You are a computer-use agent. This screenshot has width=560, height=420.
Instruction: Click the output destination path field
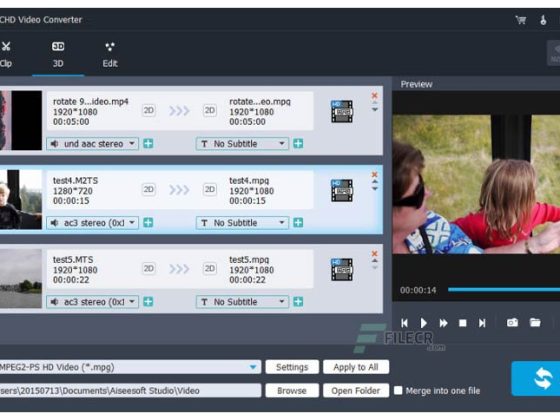click(130, 390)
